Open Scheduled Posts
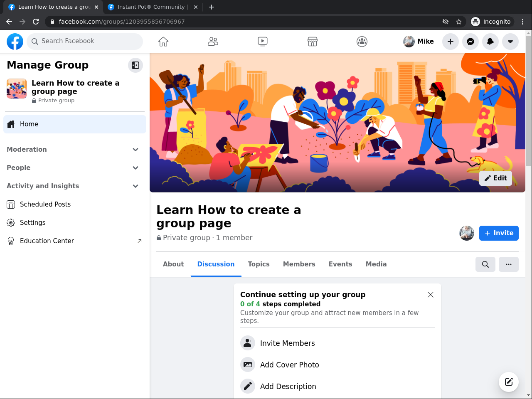Viewport: 532px width, 399px height. click(75, 204)
